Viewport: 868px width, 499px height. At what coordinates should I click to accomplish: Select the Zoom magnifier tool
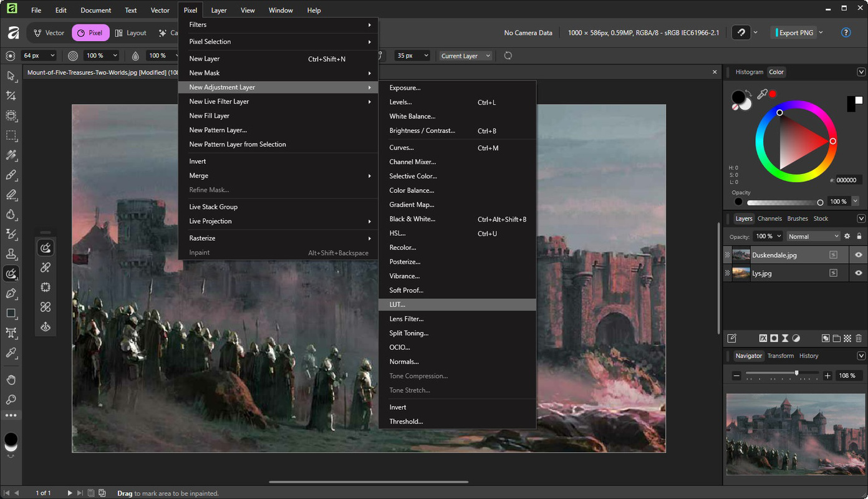(x=11, y=400)
